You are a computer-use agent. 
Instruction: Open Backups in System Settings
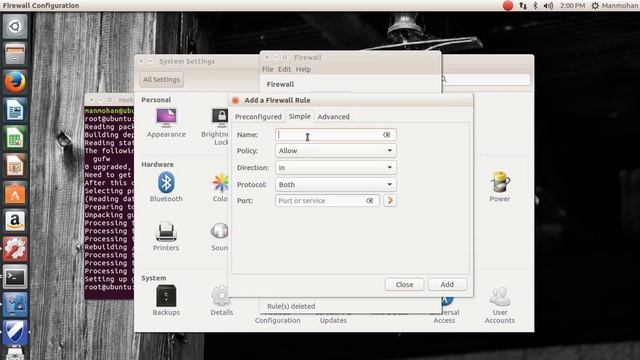[166, 300]
